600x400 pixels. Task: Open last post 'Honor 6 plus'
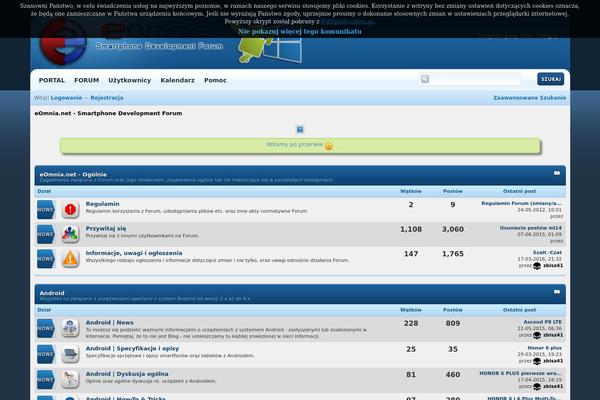tap(545, 348)
